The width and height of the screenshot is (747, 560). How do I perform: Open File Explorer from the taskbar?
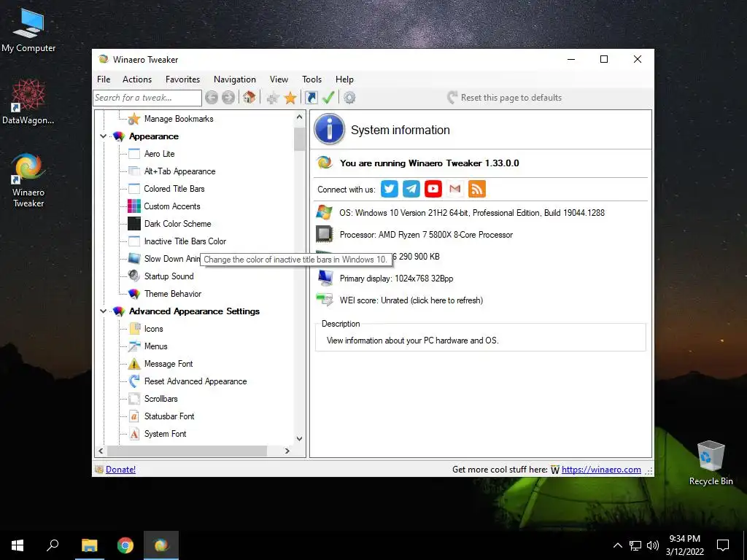89,545
